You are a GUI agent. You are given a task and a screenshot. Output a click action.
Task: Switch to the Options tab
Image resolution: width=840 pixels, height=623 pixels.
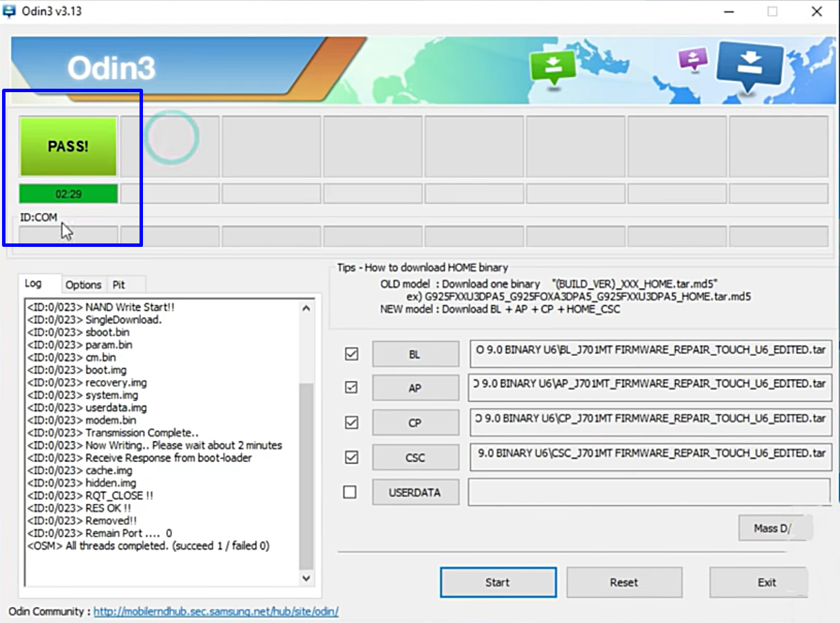[83, 285]
